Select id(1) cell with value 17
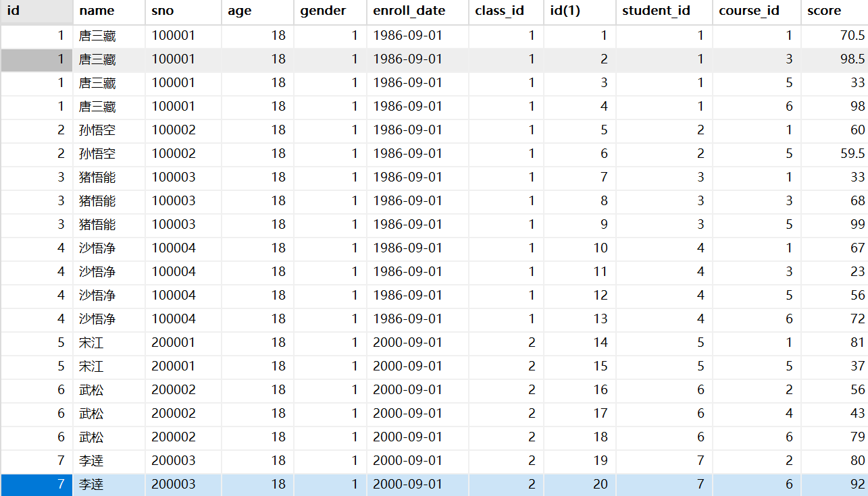Viewport: 868px width, 496px height. (x=580, y=414)
